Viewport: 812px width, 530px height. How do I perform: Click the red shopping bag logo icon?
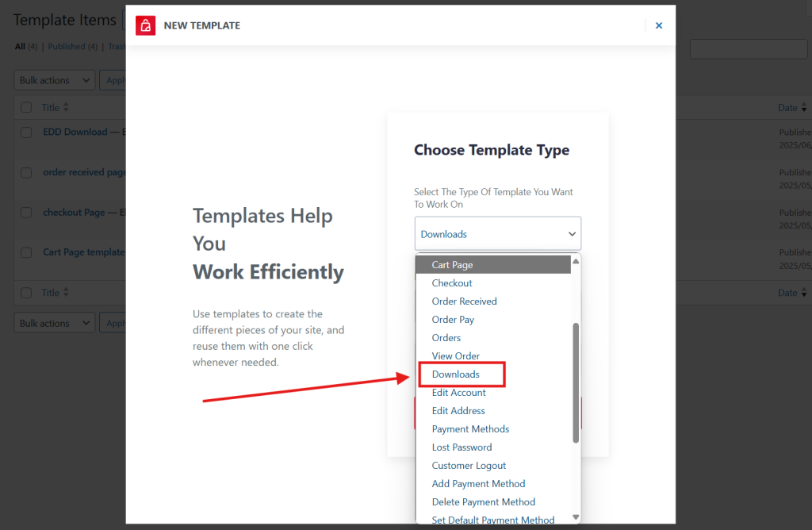[x=146, y=25]
